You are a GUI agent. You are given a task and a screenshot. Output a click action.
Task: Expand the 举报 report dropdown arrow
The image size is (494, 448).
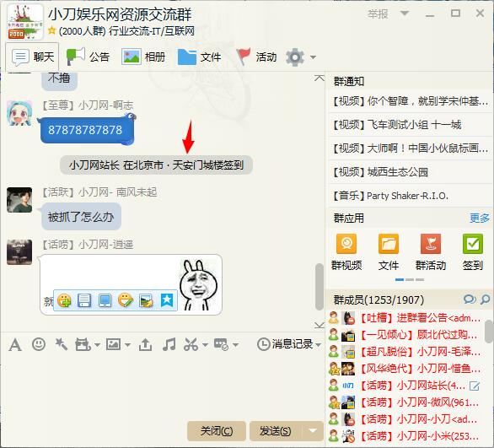(x=405, y=13)
